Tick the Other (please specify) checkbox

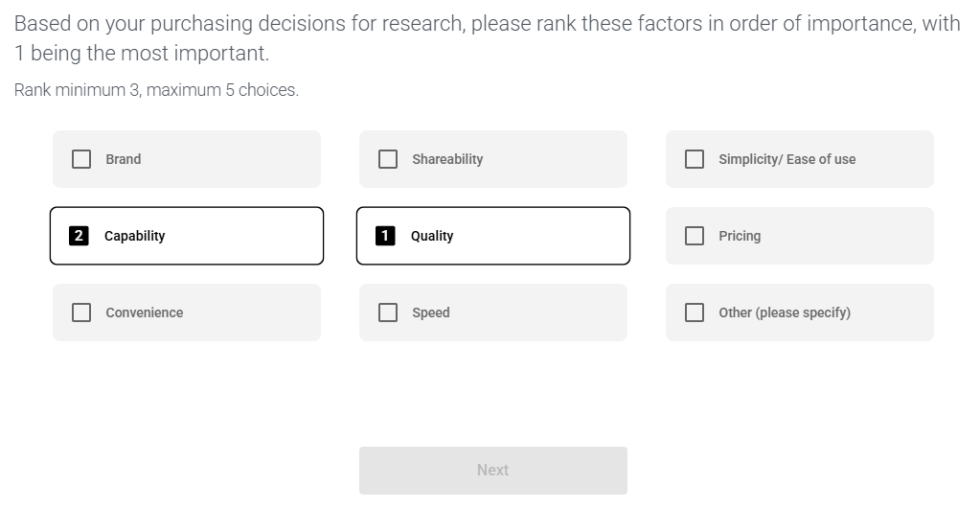pyautogui.click(x=695, y=312)
